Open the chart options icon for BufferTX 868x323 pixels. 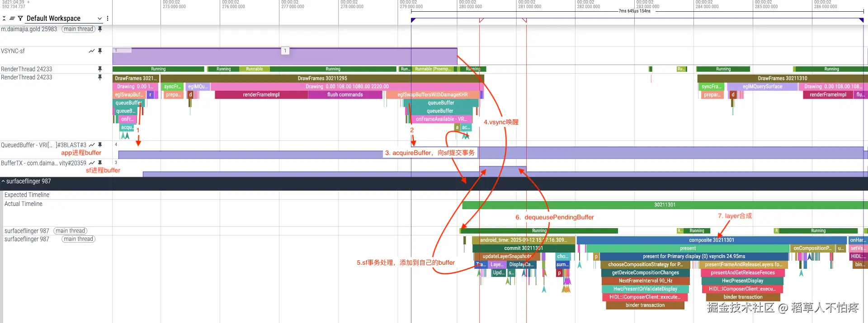pos(92,163)
